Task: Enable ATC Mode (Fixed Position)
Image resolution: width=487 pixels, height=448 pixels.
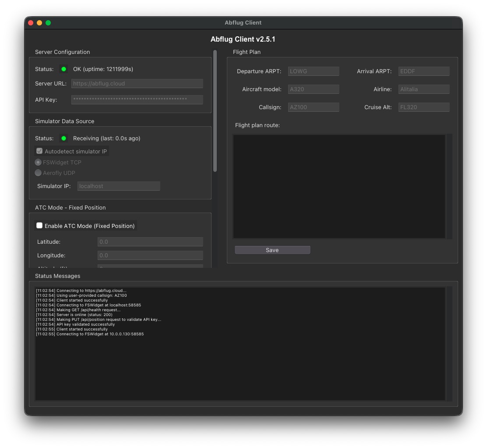Action: (x=39, y=225)
